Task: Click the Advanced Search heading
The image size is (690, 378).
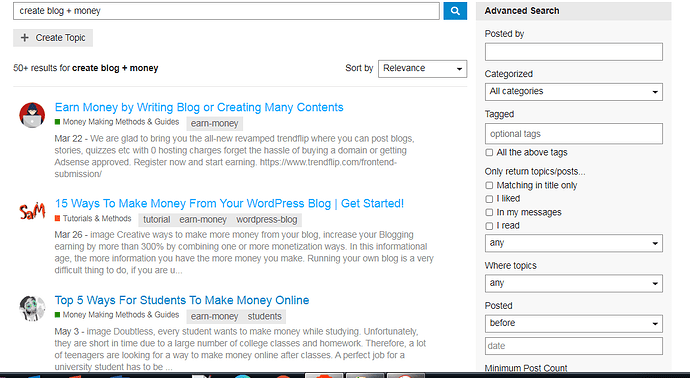Action: 521,11
